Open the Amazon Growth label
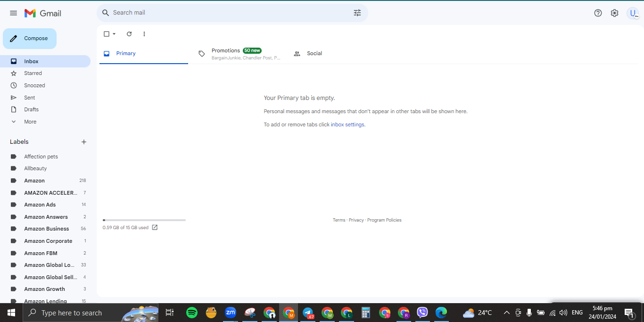 point(45,289)
